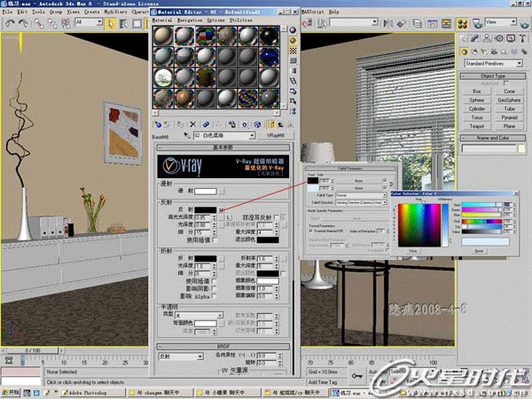Toggle the AutoGrid checkbox
This screenshot has height=399, width=532.
[x=506, y=83]
